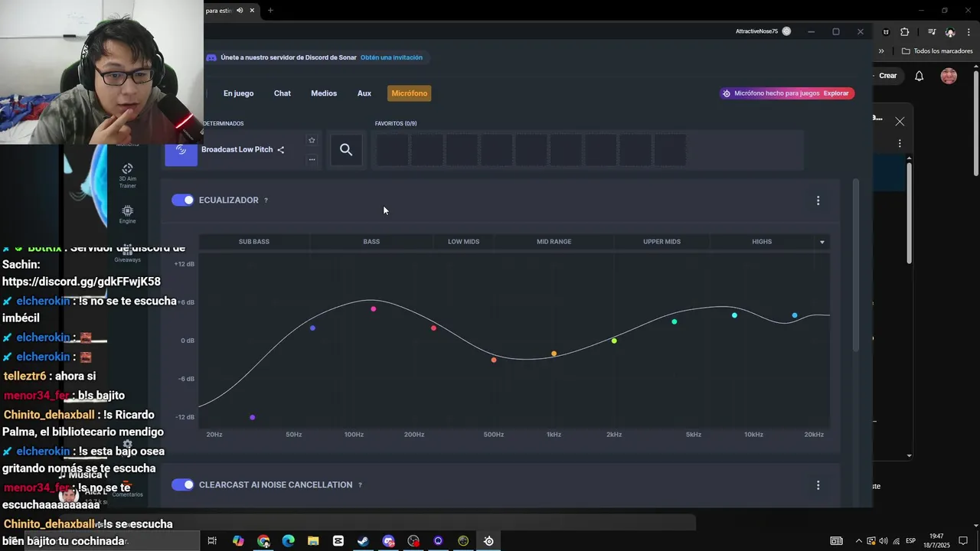Select the yellow-green 2kHz EQ point
The height and width of the screenshot is (551, 980).
click(614, 341)
